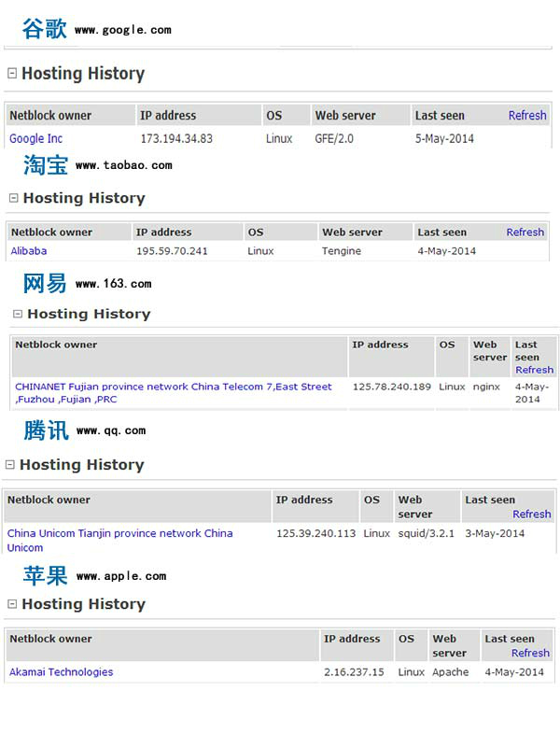Screen dimensions: 560x747
Task: Open the China Unicom Tianjin network link
Action: point(119,541)
